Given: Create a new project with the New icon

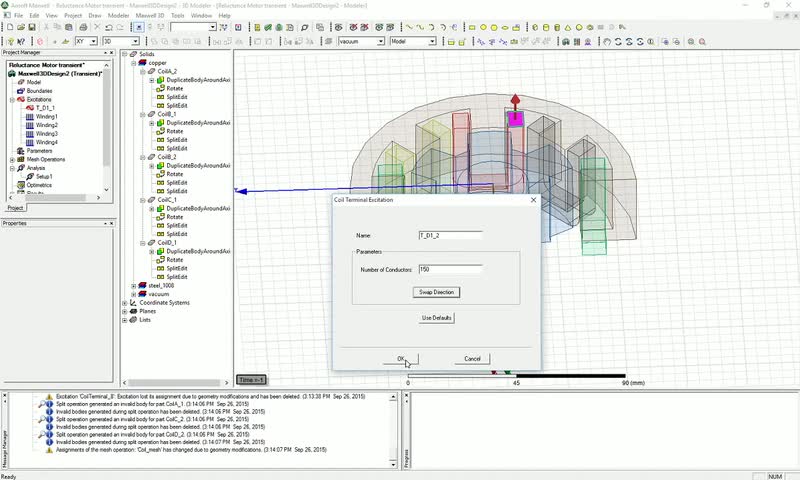Looking at the screenshot, I should 10,27.
